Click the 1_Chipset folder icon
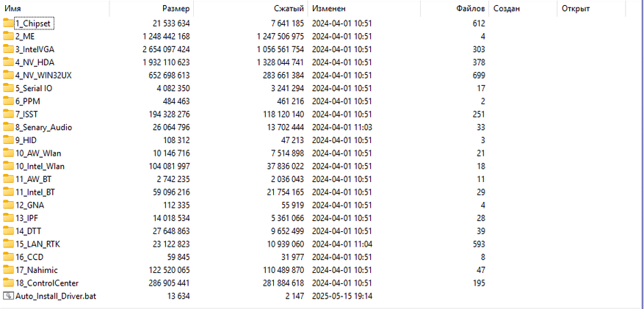The image size is (644, 309). pos(8,23)
